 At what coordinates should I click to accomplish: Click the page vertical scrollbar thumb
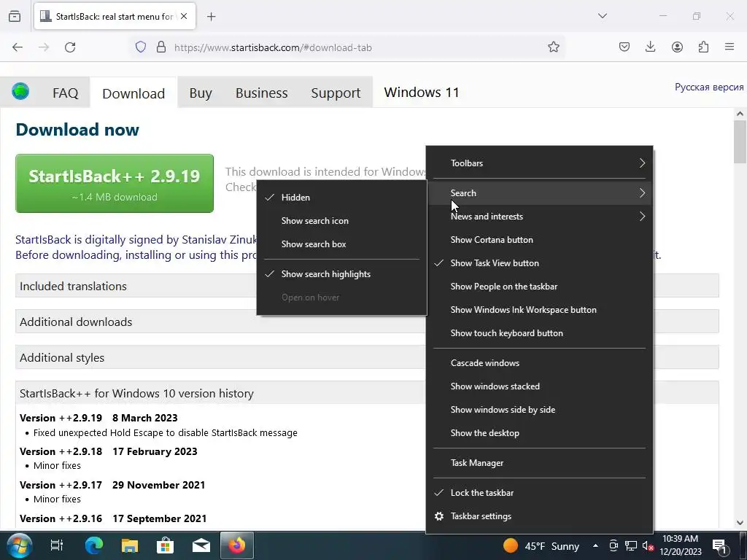(740, 141)
